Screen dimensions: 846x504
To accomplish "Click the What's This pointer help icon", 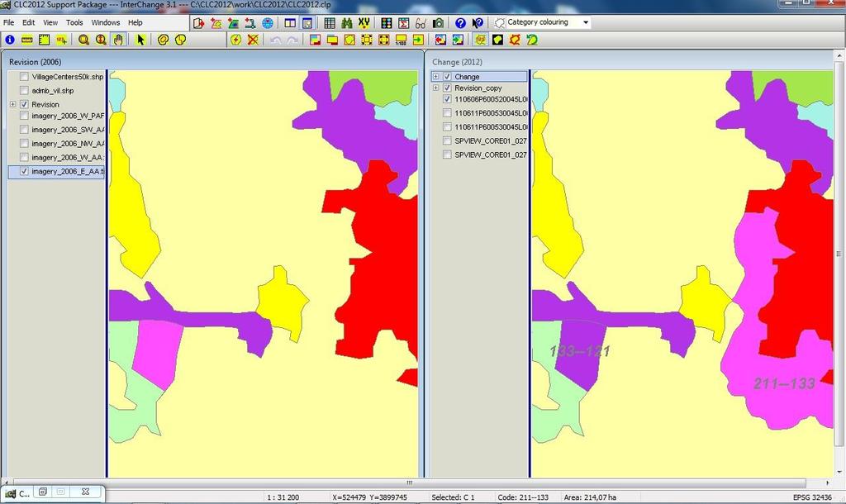I will coord(478,23).
